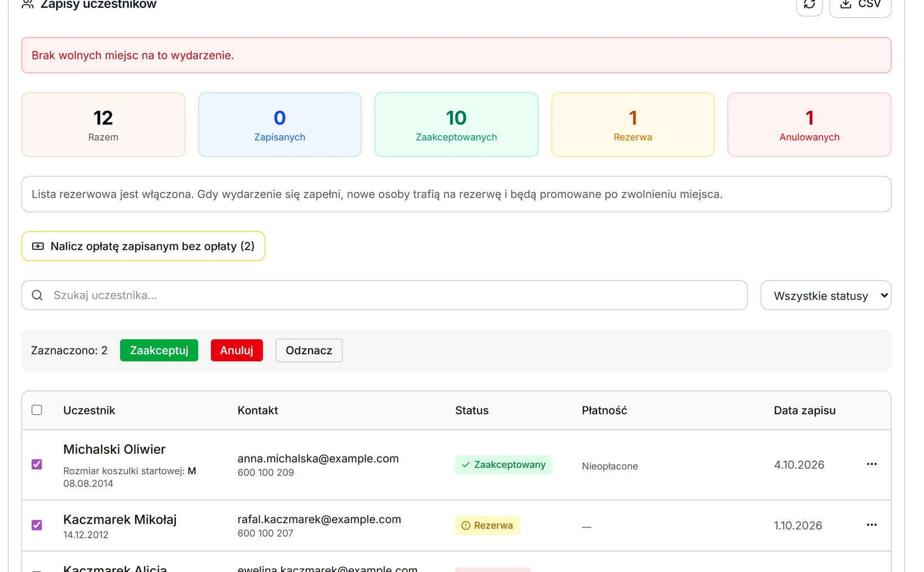
Task: Click email rafal.kaczmarek@example.com
Action: (x=319, y=520)
